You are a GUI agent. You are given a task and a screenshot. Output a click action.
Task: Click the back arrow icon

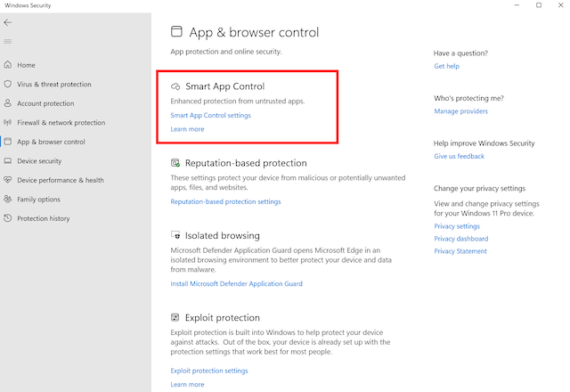(8, 22)
